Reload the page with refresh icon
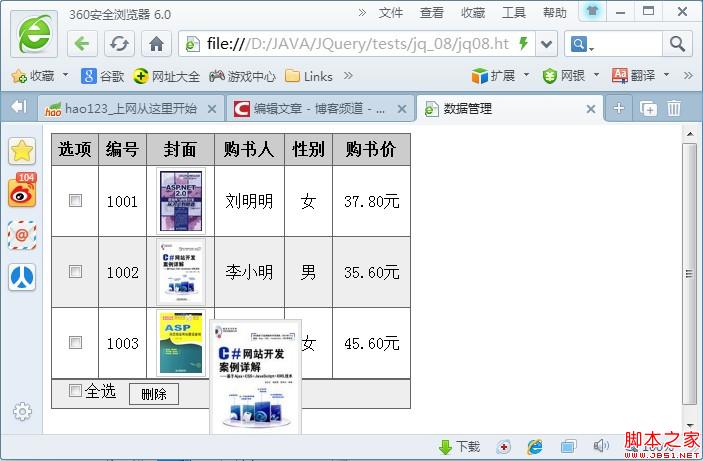703x461 pixels. [119, 44]
